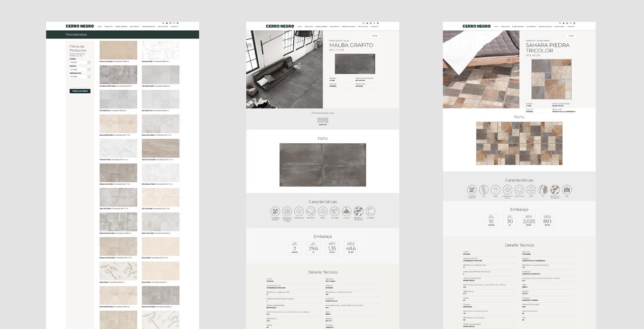Click Cerro Negro logo on Sahara Piedra page

(x=477, y=26)
